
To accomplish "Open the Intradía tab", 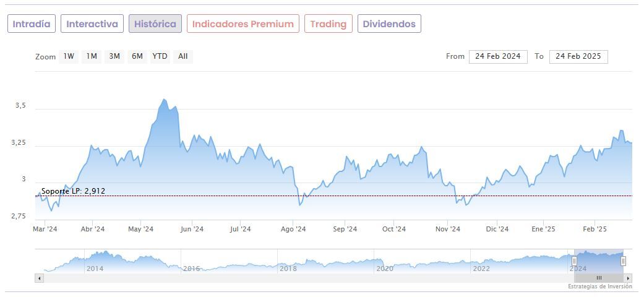I will point(32,24).
